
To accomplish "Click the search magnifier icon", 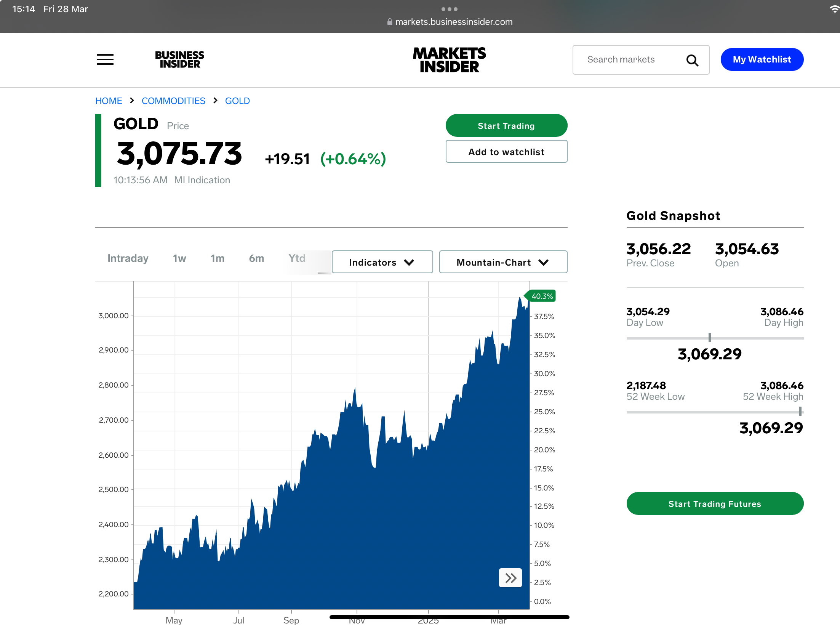I will [x=692, y=60].
